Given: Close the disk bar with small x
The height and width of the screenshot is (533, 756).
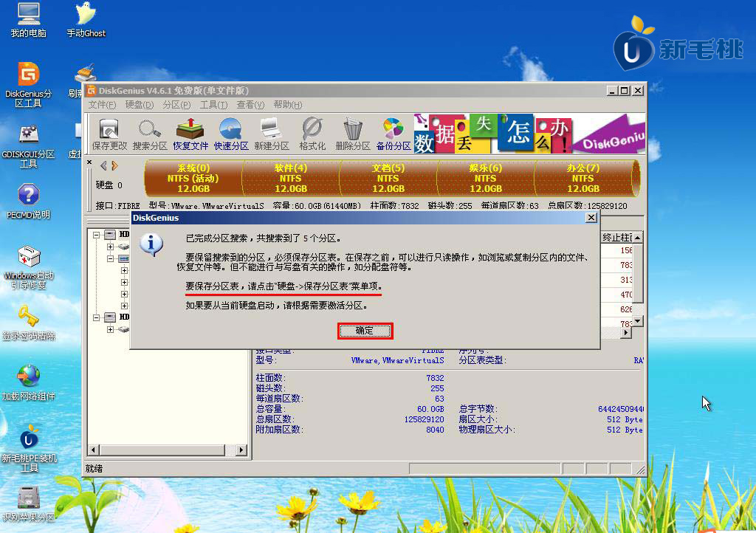Looking at the screenshot, I should (x=89, y=162).
